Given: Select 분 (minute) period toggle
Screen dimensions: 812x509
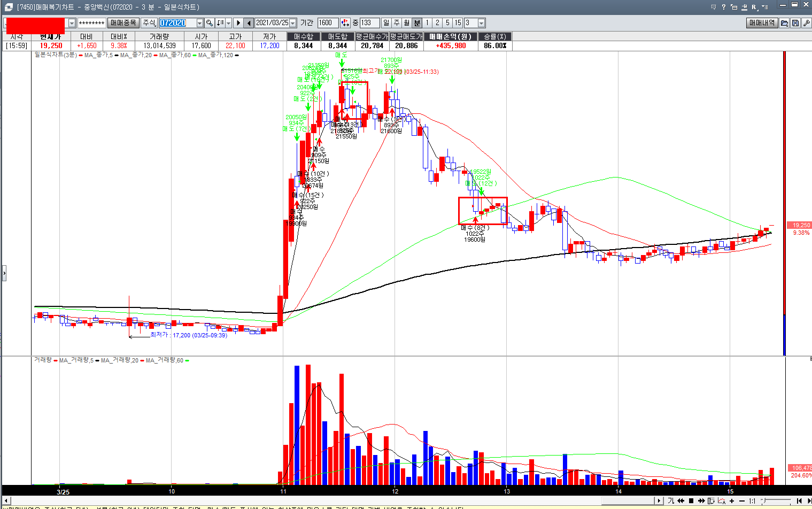Looking at the screenshot, I should tap(417, 23).
